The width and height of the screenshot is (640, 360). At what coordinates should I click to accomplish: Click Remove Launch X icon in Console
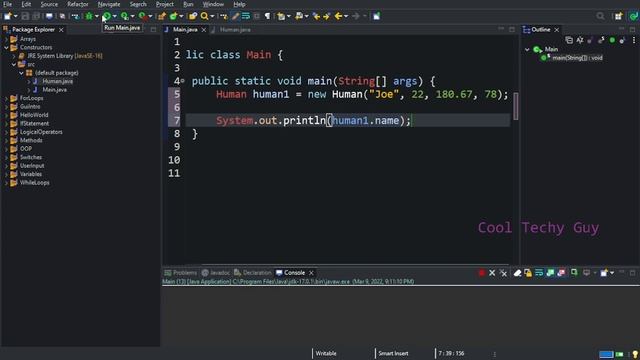(492, 273)
